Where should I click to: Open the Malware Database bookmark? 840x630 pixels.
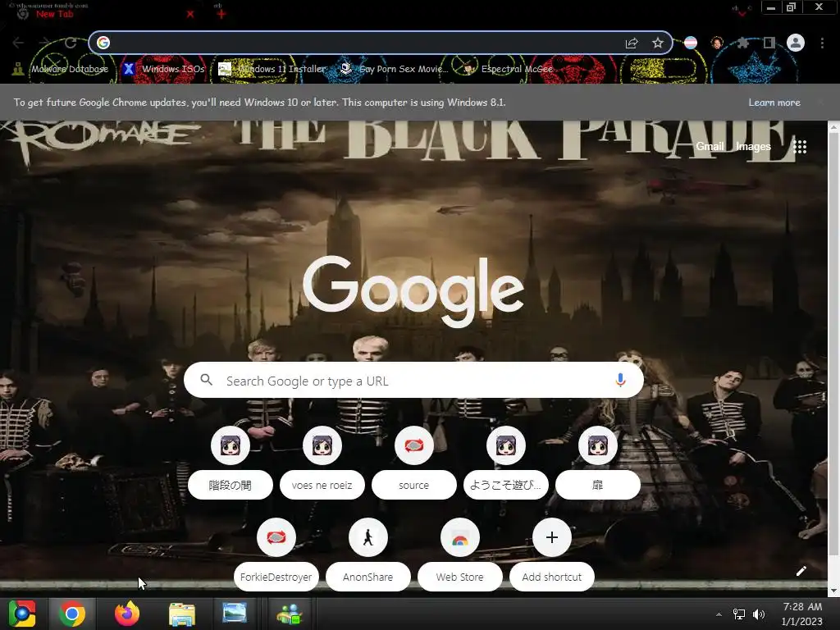61,69
